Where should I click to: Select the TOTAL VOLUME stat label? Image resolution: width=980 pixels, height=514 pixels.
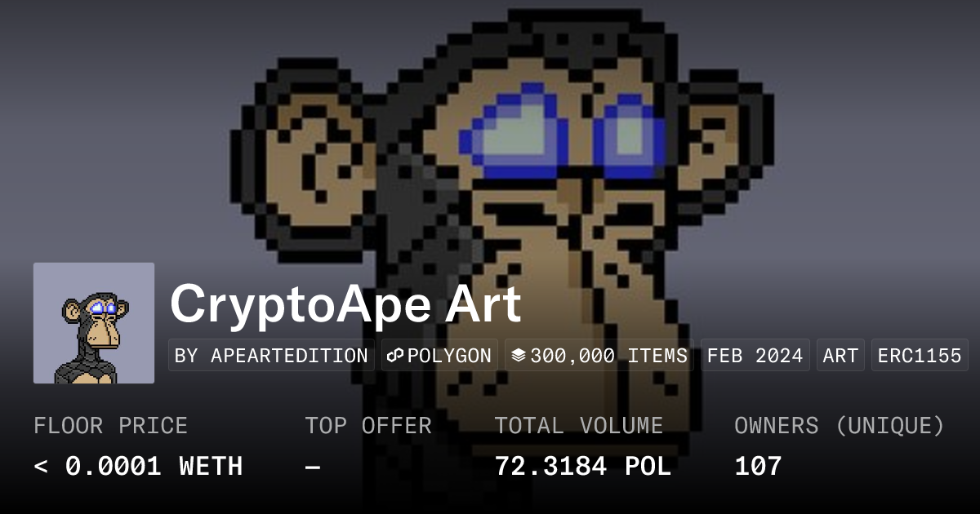click(x=579, y=426)
